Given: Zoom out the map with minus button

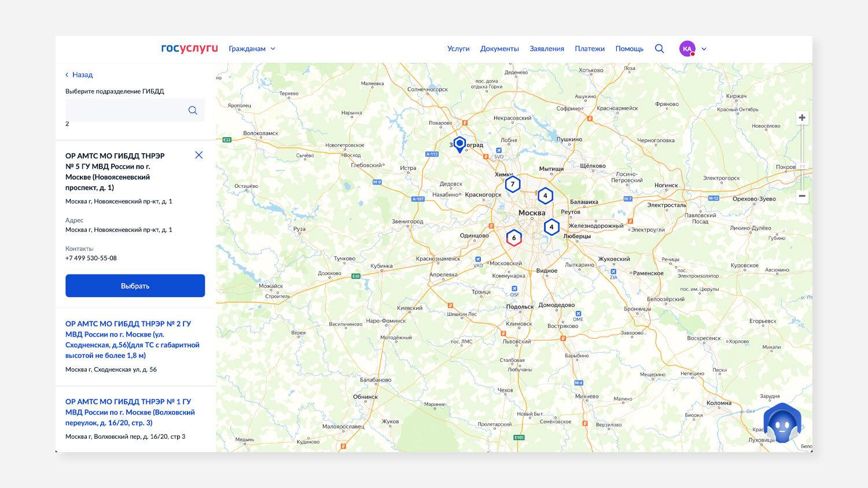Looking at the screenshot, I should coord(802,196).
